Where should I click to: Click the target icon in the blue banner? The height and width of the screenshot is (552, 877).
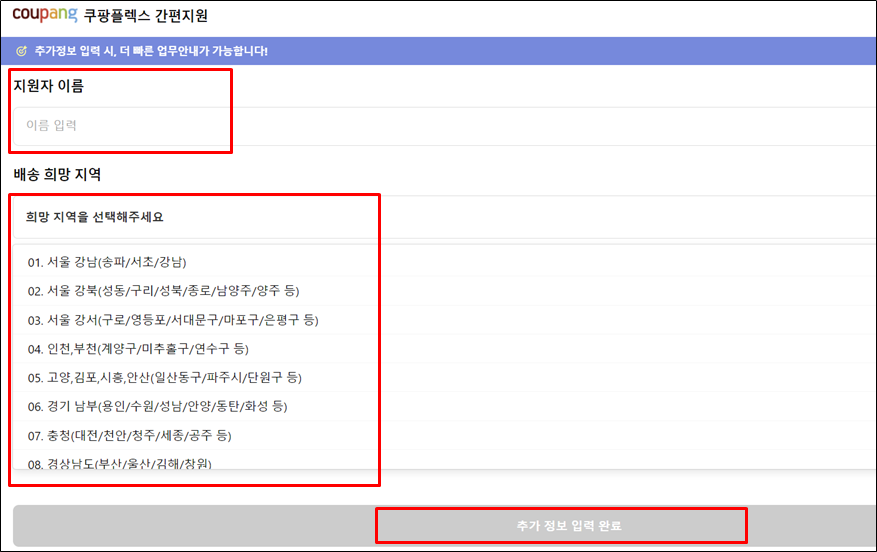(21, 51)
